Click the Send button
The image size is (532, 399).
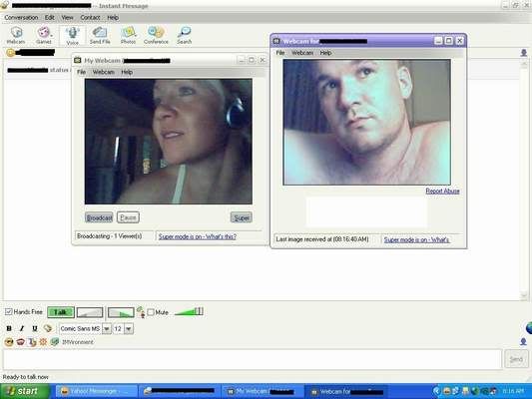tap(516, 359)
